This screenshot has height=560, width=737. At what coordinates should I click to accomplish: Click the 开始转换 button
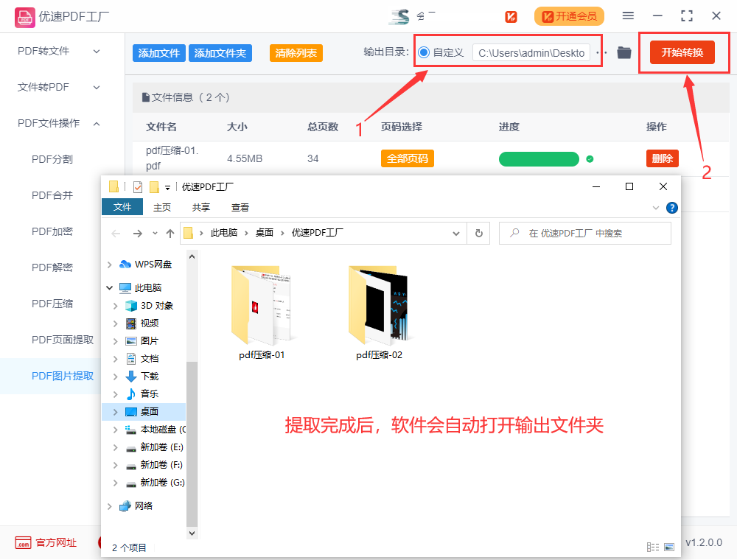pos(682,52)
